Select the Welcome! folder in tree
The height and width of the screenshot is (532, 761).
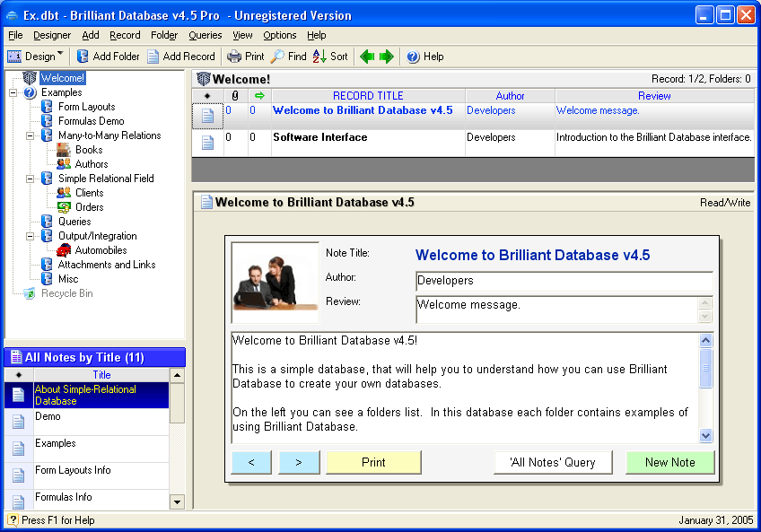coord(63,78)
